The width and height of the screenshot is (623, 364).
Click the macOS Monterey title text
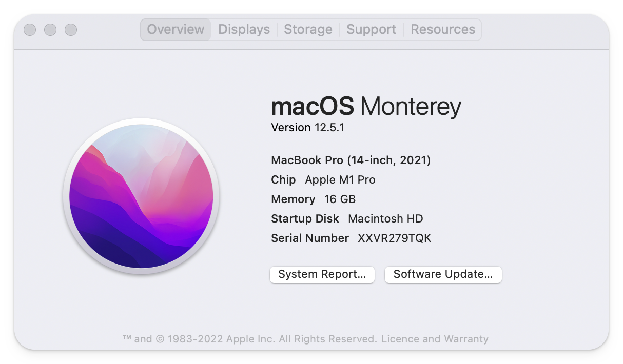coord(366,106)
